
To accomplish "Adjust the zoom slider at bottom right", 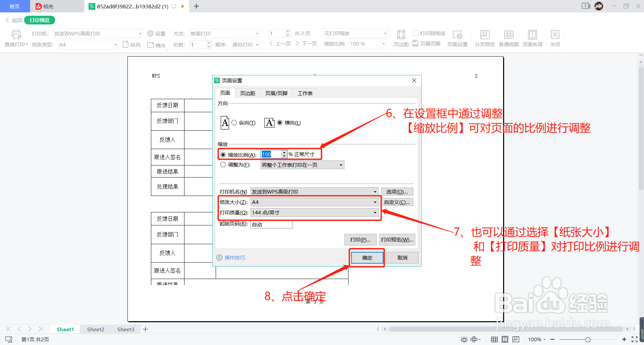I will [589, 339].
